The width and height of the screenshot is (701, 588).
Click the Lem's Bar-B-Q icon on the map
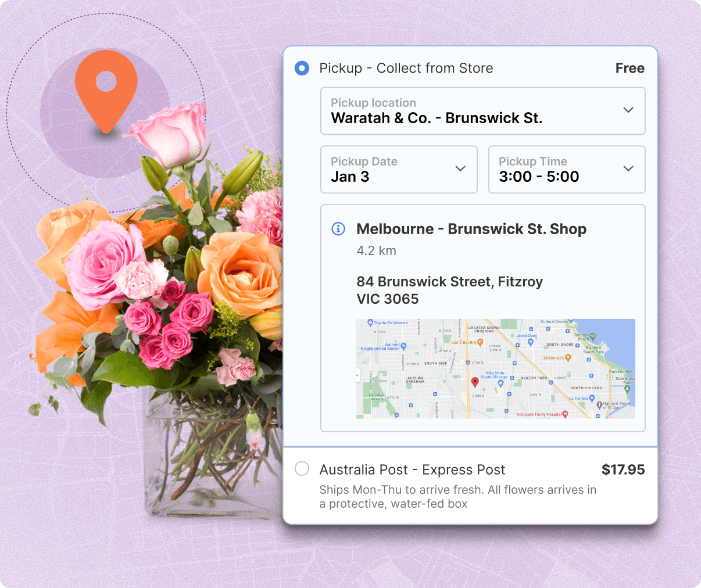coord(480,342)
